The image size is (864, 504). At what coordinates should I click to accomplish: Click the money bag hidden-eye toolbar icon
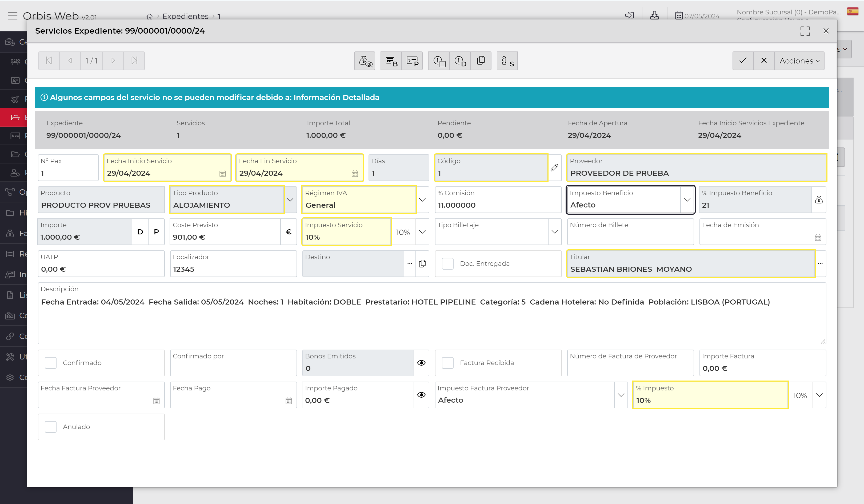point(365,61)
